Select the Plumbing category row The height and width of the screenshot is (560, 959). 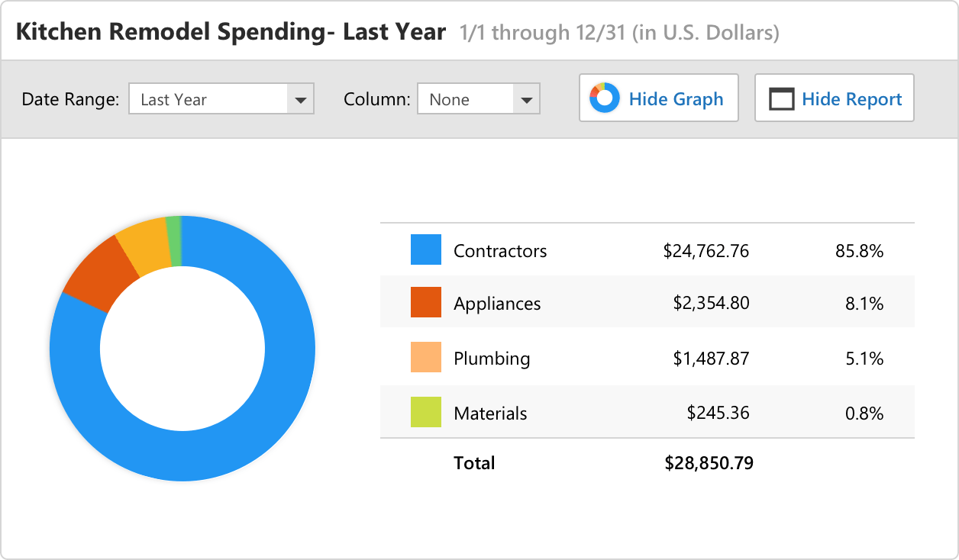492,358
